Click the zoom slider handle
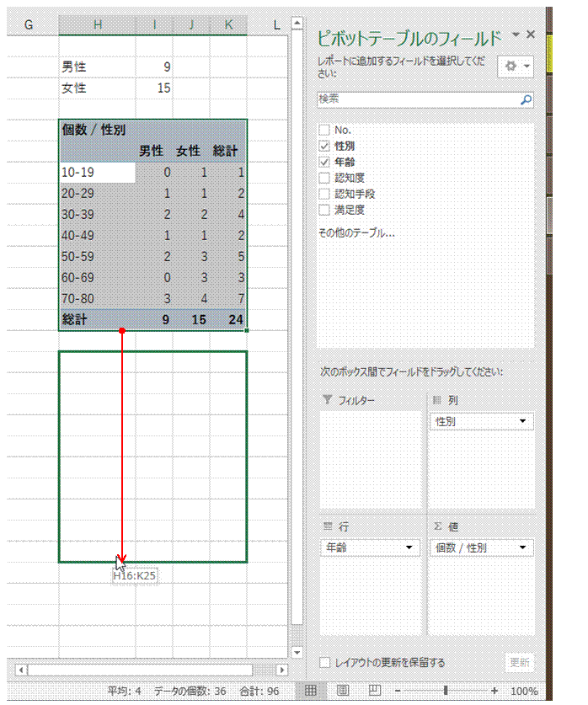 tap(446, 691)
